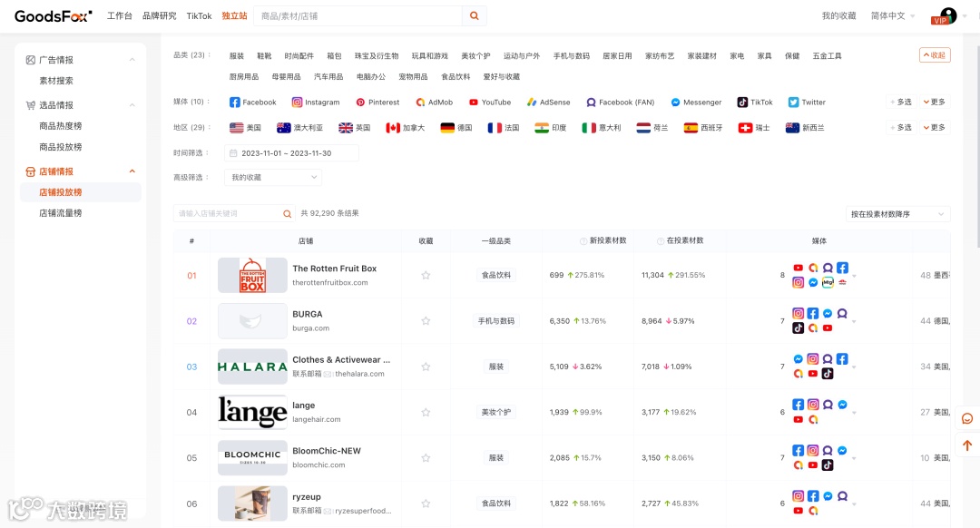
Task: Favorite the BloomChic-NEW store star
Action: [426, 458]
